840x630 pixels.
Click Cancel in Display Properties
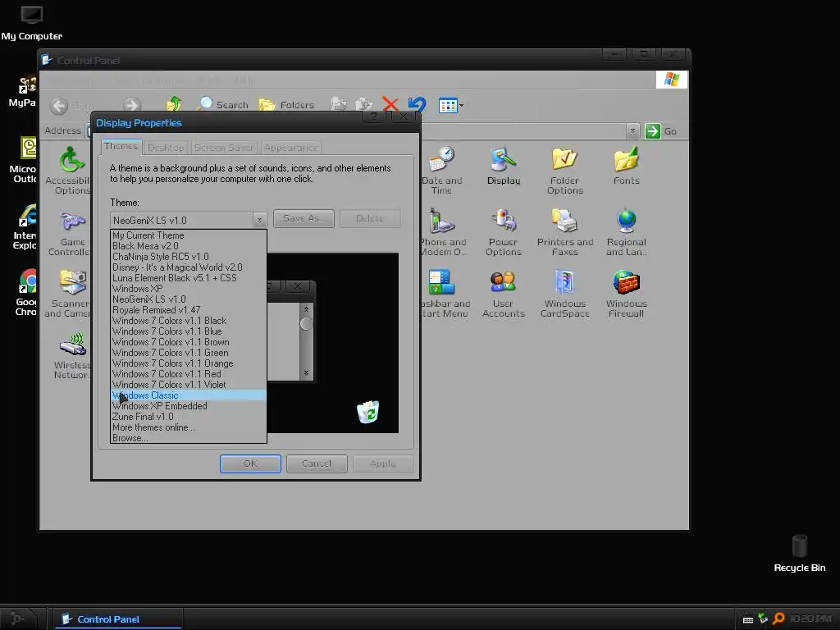tap(317, 463)
